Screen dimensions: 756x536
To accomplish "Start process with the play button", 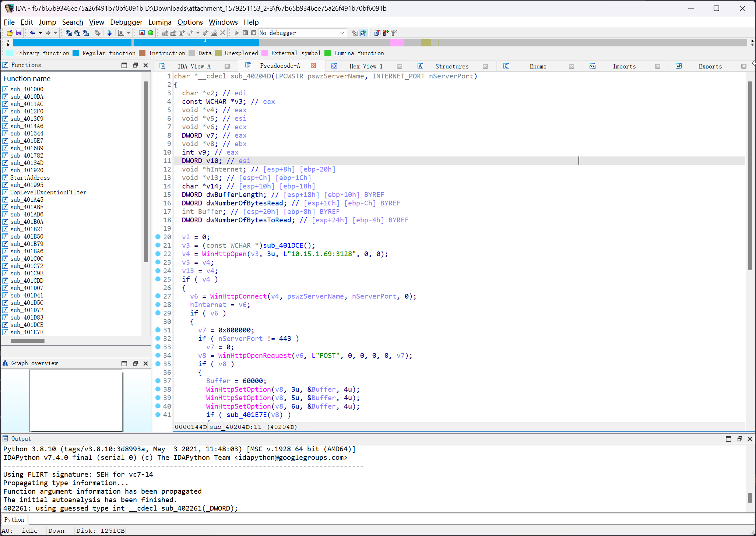I will tap(237, 33).
